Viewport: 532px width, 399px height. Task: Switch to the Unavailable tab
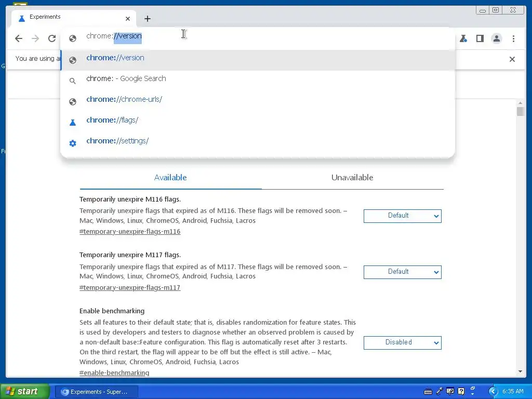coord(352,178)
